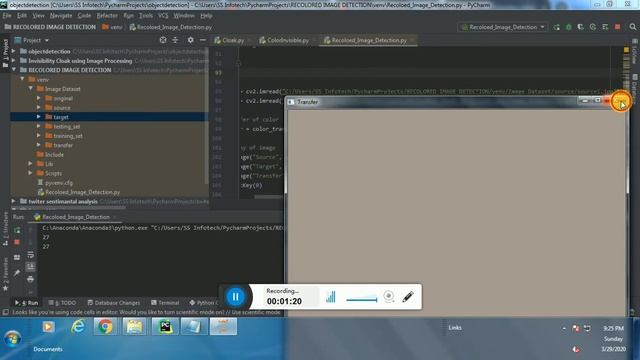Click the Links toolbar on Windows taskbar
The image size is (640, 360).
[455, 327]
